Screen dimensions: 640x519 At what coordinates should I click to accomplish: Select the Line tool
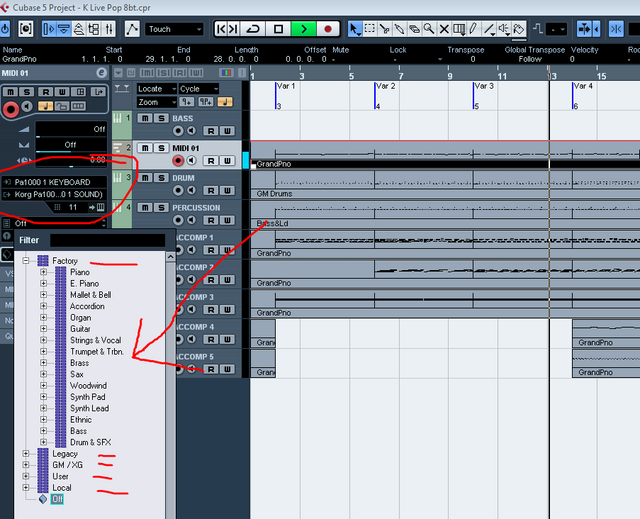(x=489, y=29)
